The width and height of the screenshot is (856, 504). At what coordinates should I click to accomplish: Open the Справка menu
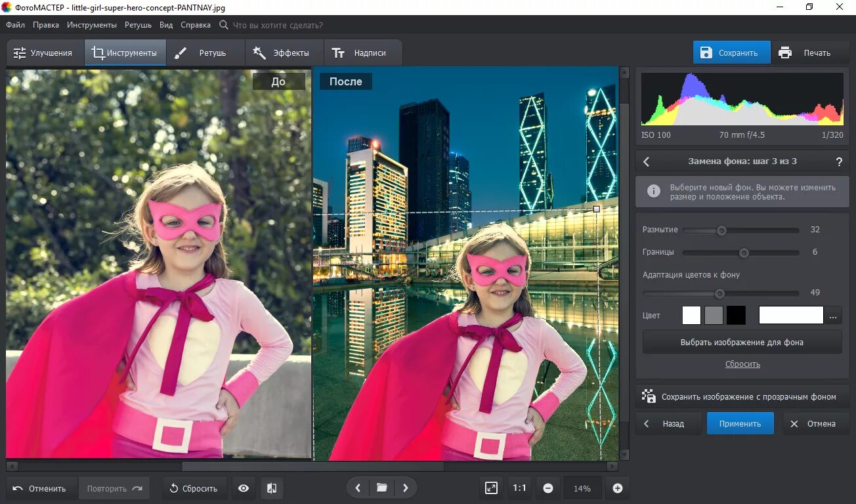coord(196,25)
